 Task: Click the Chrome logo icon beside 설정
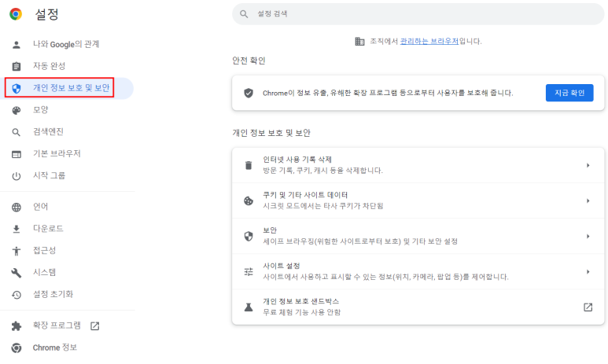pos(16,14)
